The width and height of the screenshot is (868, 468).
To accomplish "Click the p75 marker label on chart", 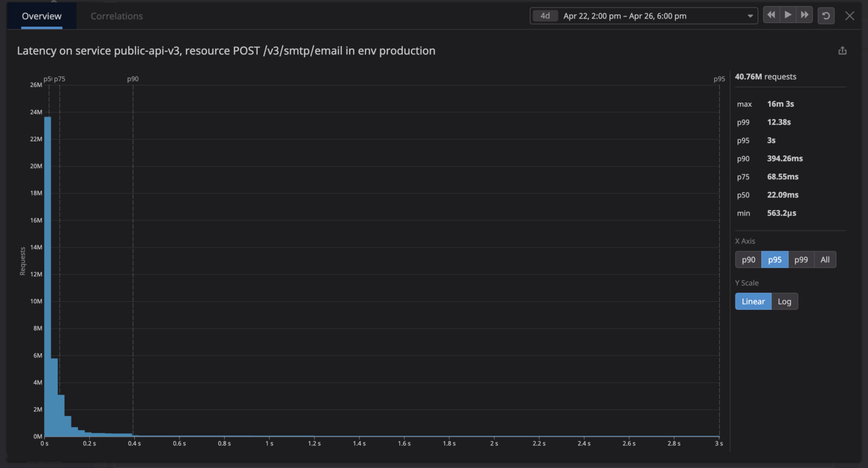I will [x=60, y=79].
